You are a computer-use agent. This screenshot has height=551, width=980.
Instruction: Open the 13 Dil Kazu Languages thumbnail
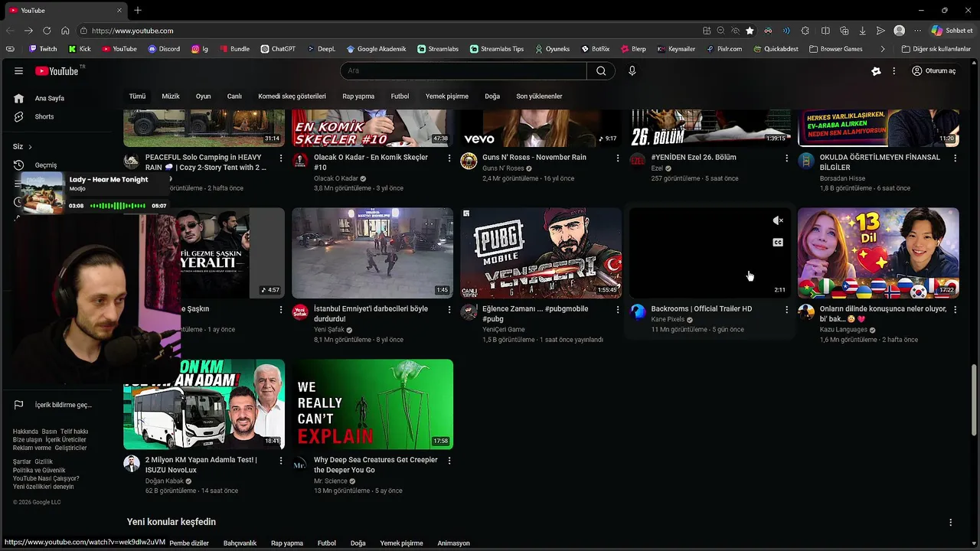pyautogui.click(x=878, y=253)
